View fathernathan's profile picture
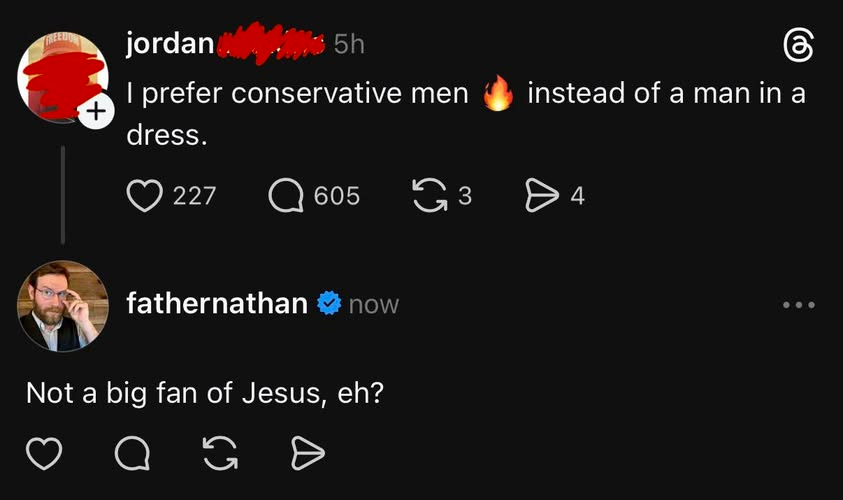 coord(62,305)
